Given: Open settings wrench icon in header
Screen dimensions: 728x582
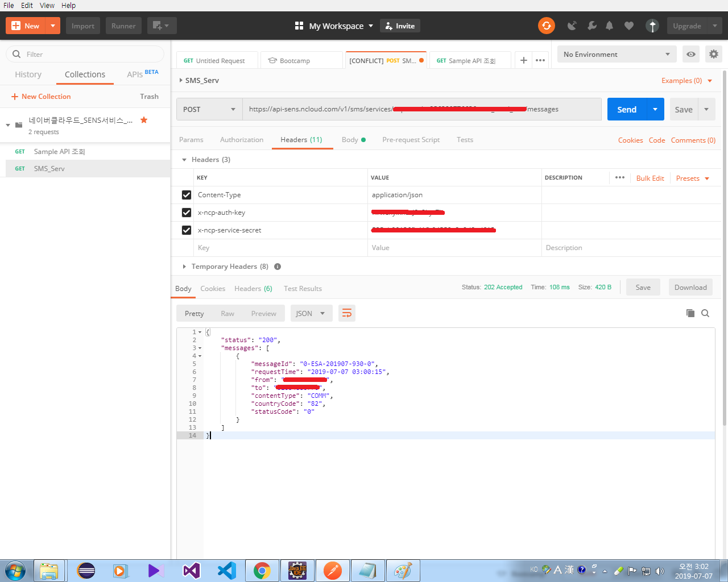Looking at the screenshot, I should [592, 26].
